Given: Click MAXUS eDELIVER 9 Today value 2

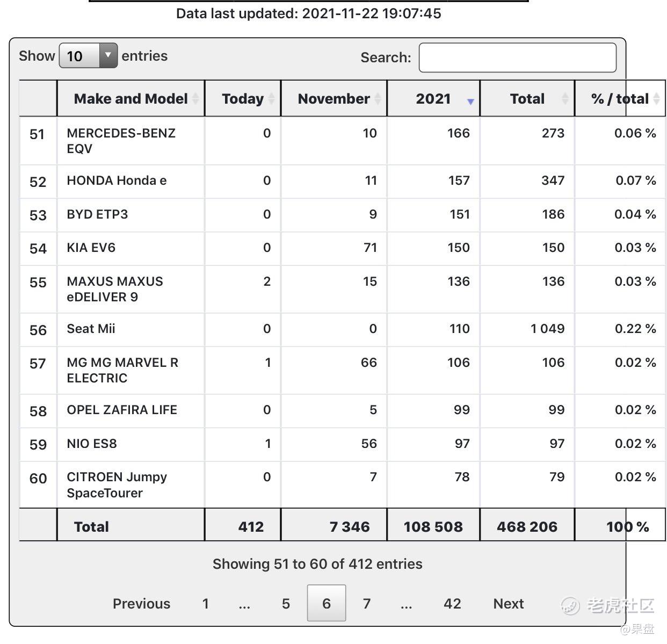Looking at the screenshot, I should click(267, 281).
